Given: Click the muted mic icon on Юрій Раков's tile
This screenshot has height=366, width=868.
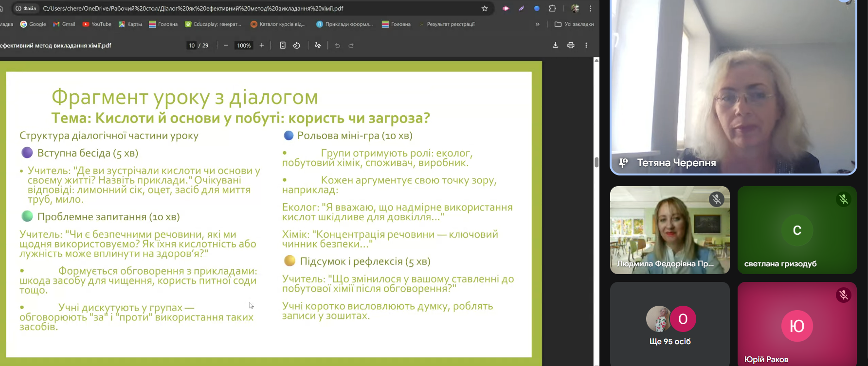Looking at the screenshot, I should pos(844,295).
